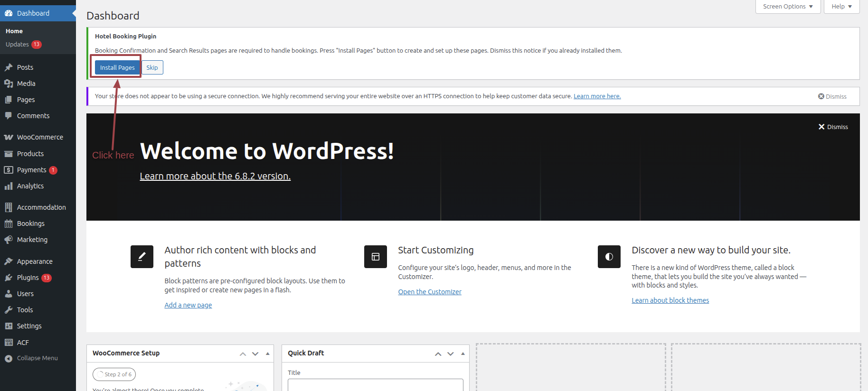Move WooCommerce Setup widget down
This screenshot has height=391, width=868.
[255, 354]
